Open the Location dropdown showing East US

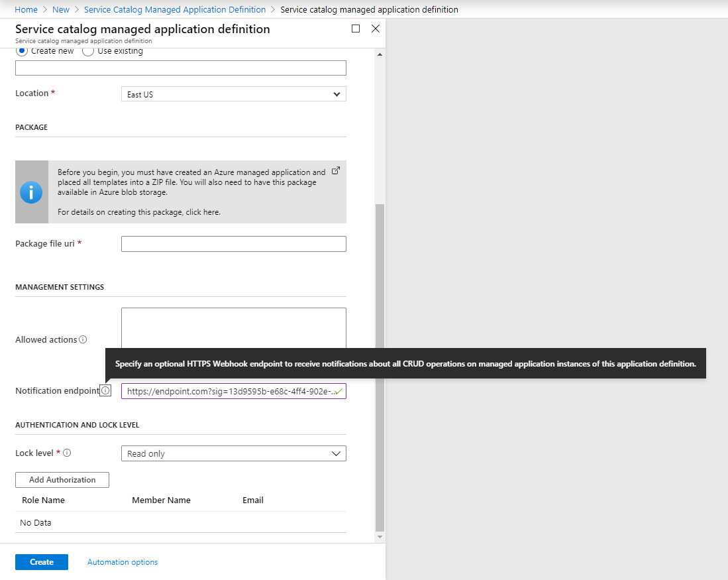tap(233, 93)
